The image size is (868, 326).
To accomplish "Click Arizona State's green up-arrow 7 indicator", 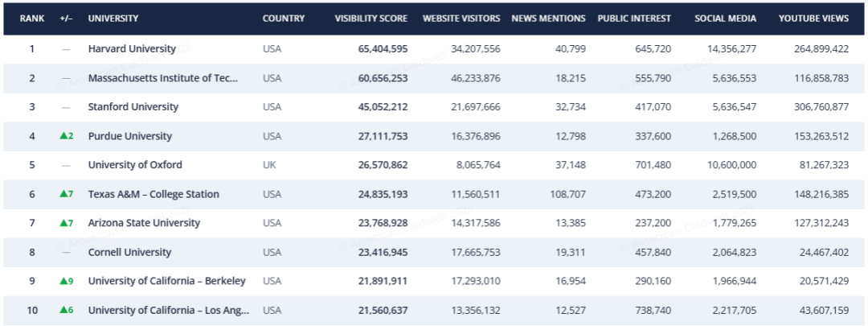I will 67,223.
